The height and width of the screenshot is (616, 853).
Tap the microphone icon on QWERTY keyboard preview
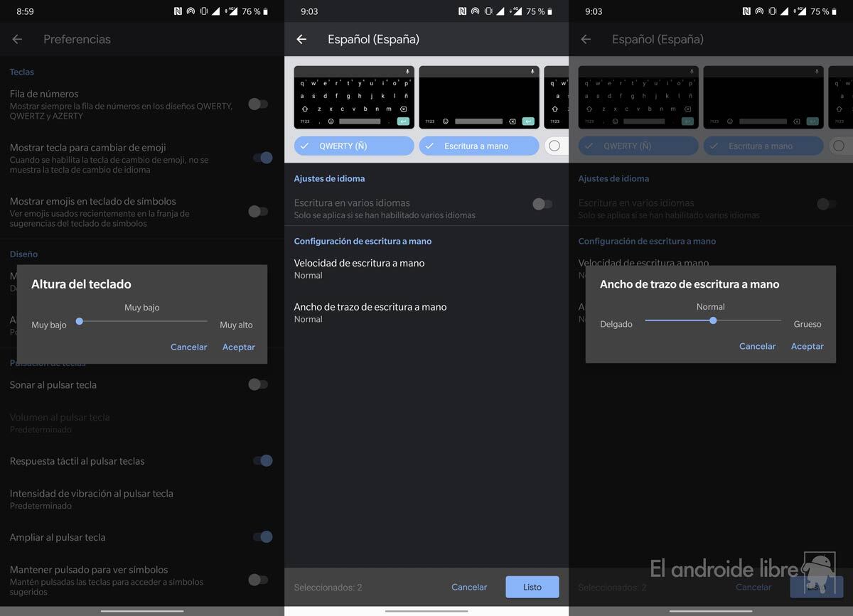coord(407,72)
